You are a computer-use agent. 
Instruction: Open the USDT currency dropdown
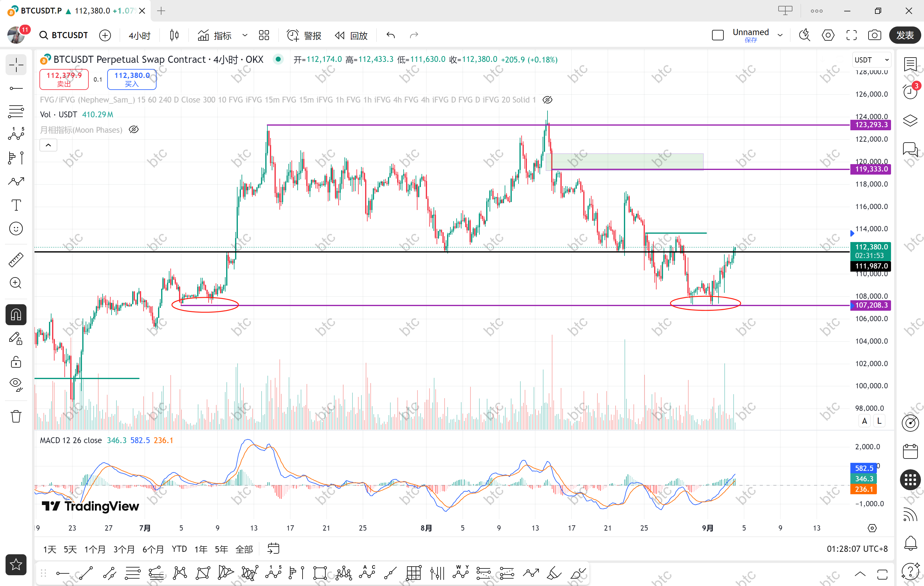click(871, 60)
